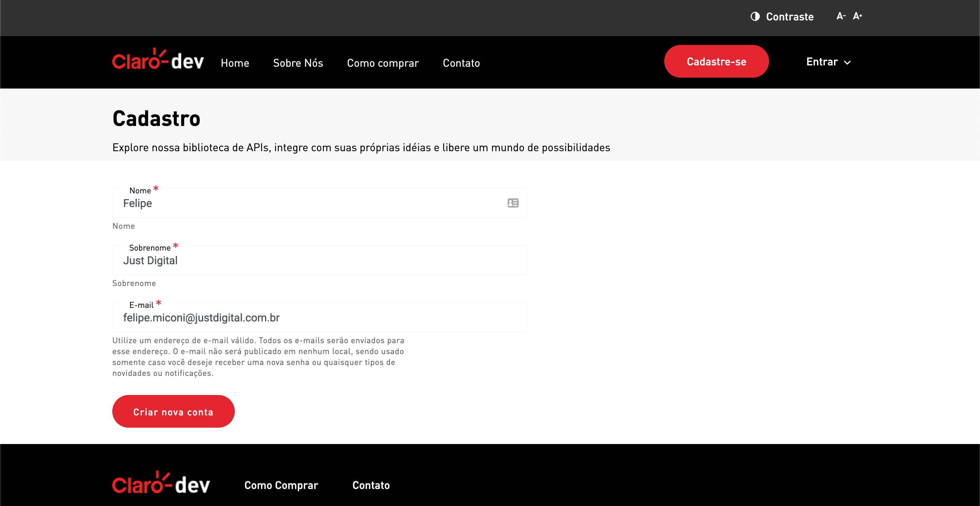Toggle the Contraste half-circle icon

click(755, 17)
